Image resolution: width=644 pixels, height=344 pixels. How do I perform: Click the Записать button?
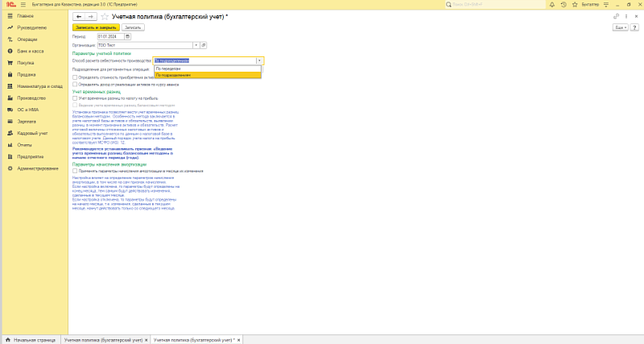[x=133, y=27]
